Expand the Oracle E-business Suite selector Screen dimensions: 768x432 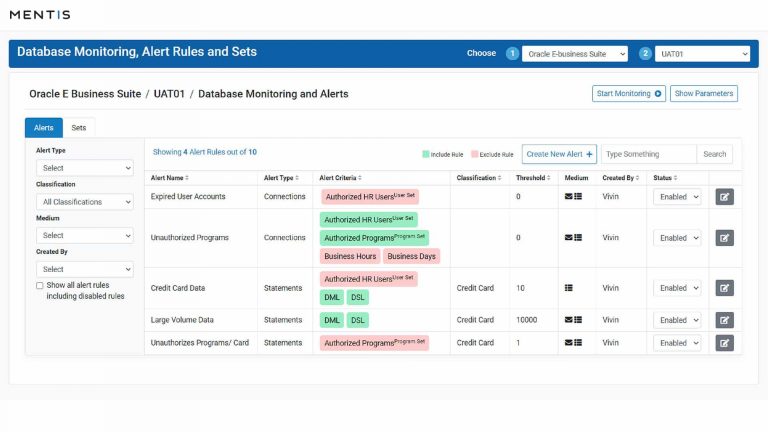[x=574, y=54]
